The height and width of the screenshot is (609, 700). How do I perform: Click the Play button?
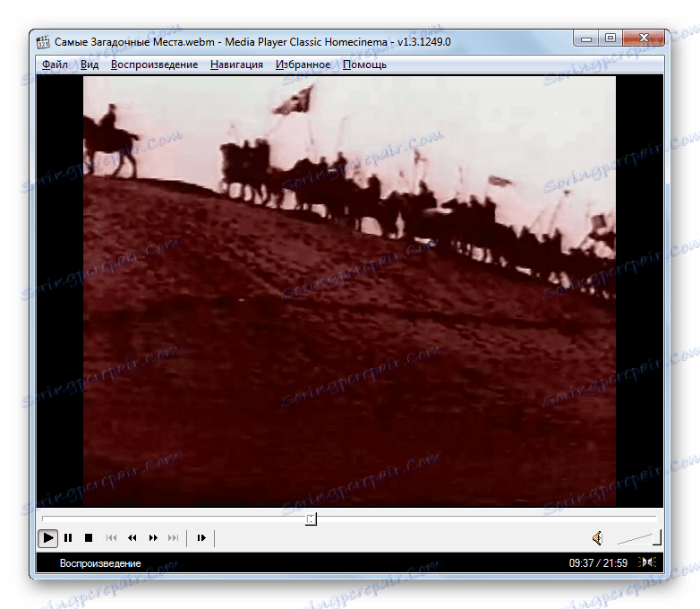[x=47, y=537]
